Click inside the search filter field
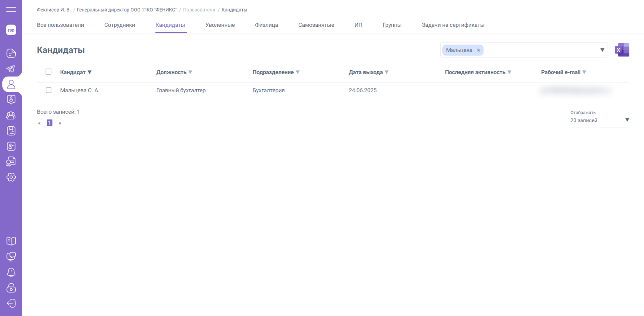This screenshot has width=644, height=316. coord(540,50)
